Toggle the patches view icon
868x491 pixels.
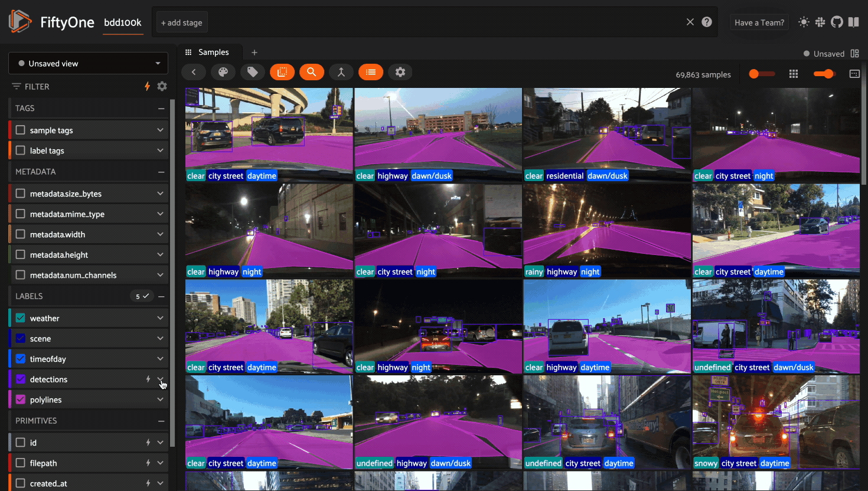click(282, 72)
